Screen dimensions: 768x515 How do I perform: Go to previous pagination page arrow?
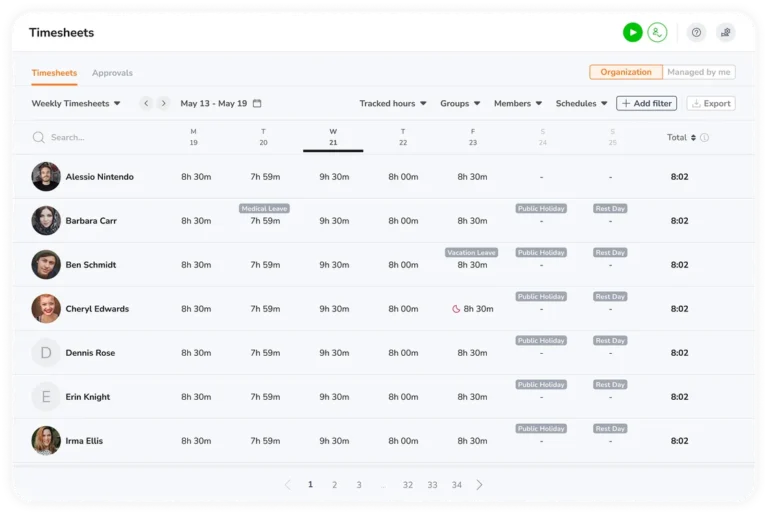pyautogui.click(x=288, y=485)
